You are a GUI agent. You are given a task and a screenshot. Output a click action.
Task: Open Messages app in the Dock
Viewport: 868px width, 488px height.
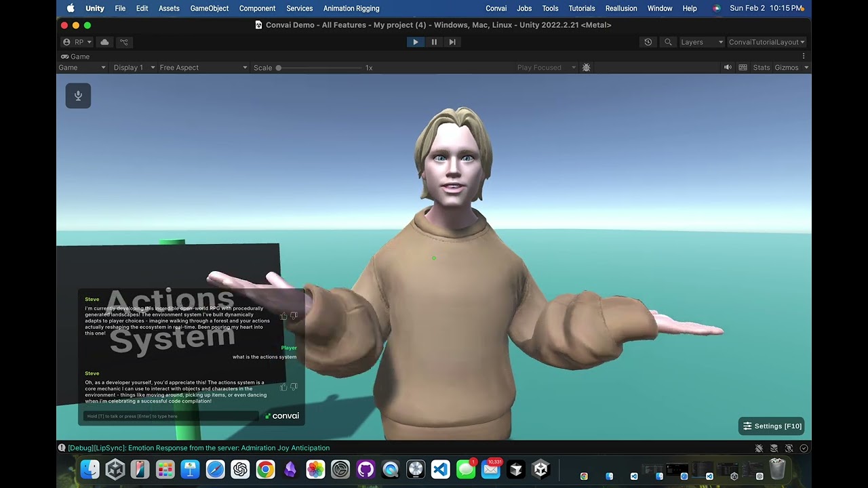[466, 469]
